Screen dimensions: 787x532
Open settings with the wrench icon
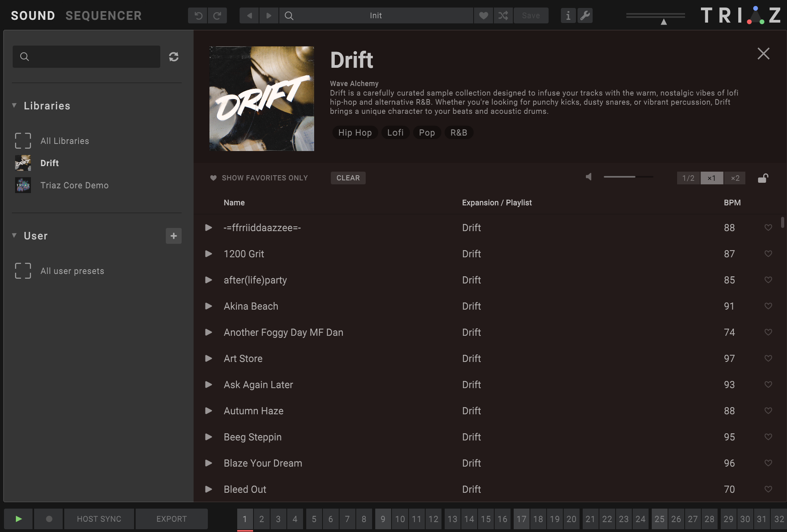[x=585, y=15]
